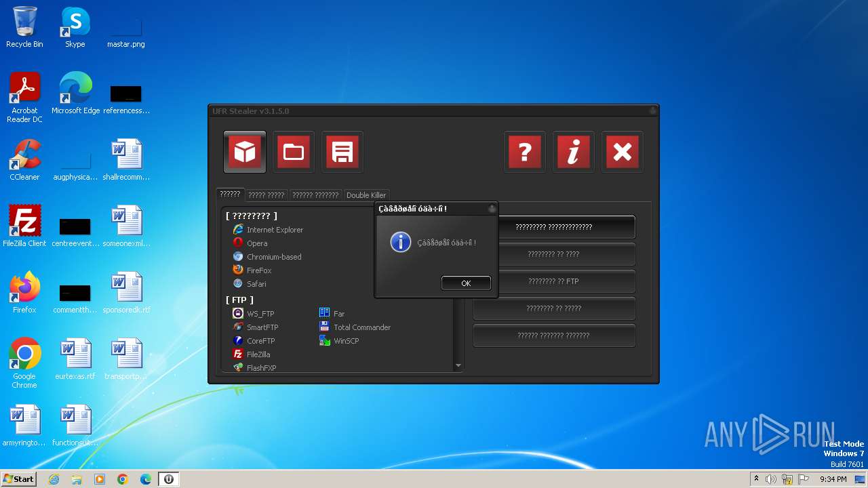The width and height of the screenshot is (868, 488).
Task: Select FireFox in the stealer list
Action: click(252, 270)
